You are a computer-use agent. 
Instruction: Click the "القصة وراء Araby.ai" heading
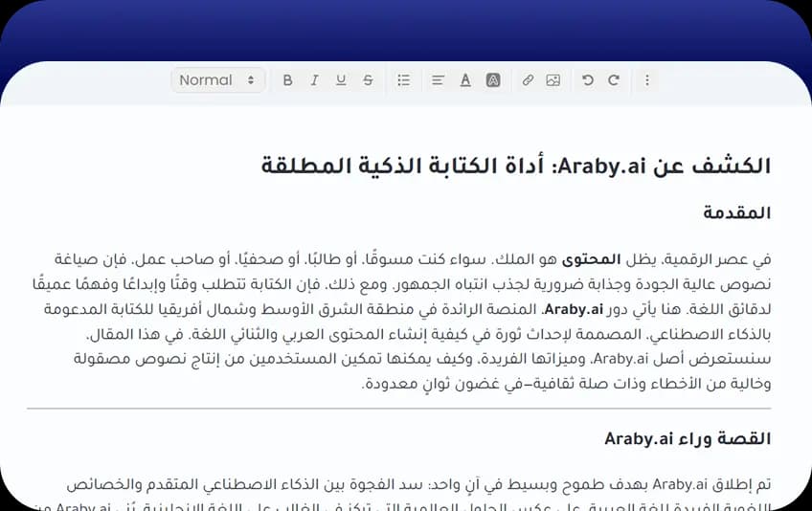[x=688, y=438]
